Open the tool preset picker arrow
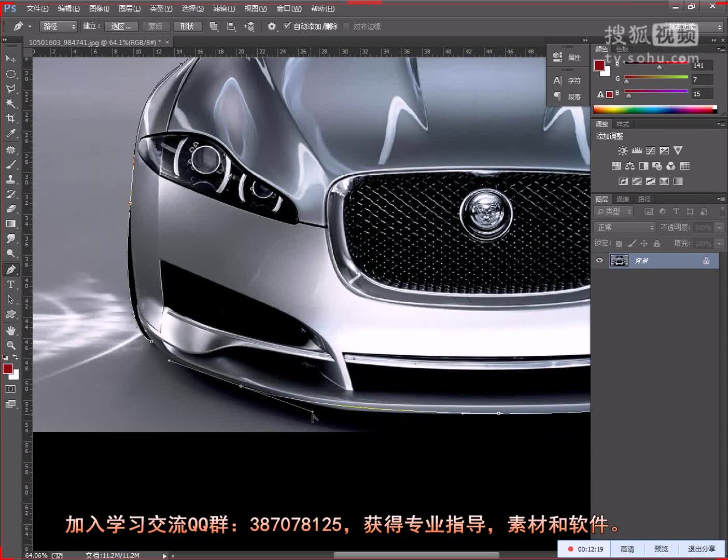The width and height of the screenshot is (728, 560). tap(30, 26)
